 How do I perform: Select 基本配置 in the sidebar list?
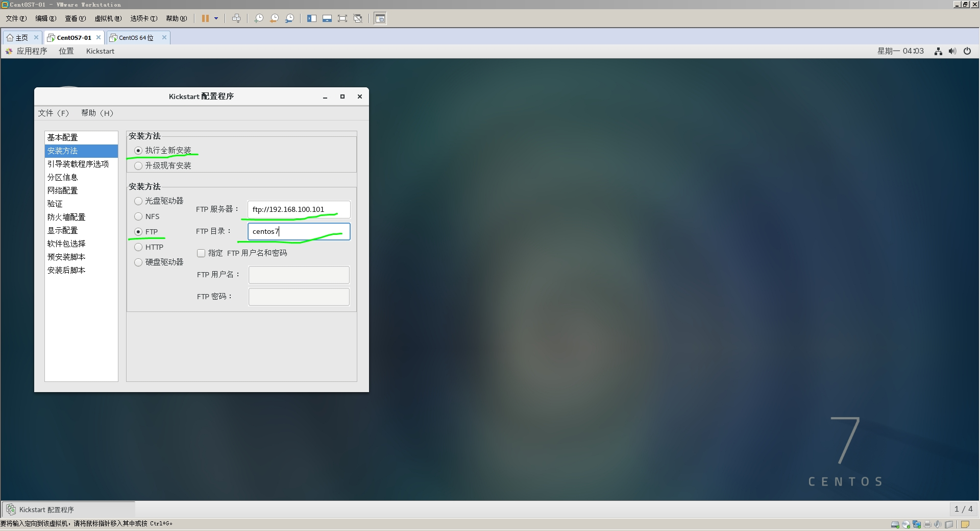click(x=81, y=137)
